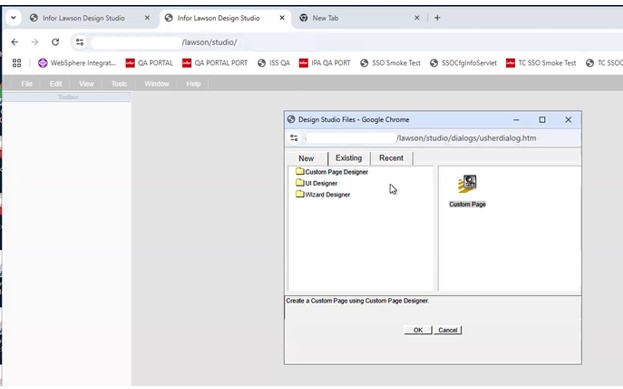Viewport: 623px width, 389px height.
Task: Switch to the Existing tab
Action: coord(348,158)
